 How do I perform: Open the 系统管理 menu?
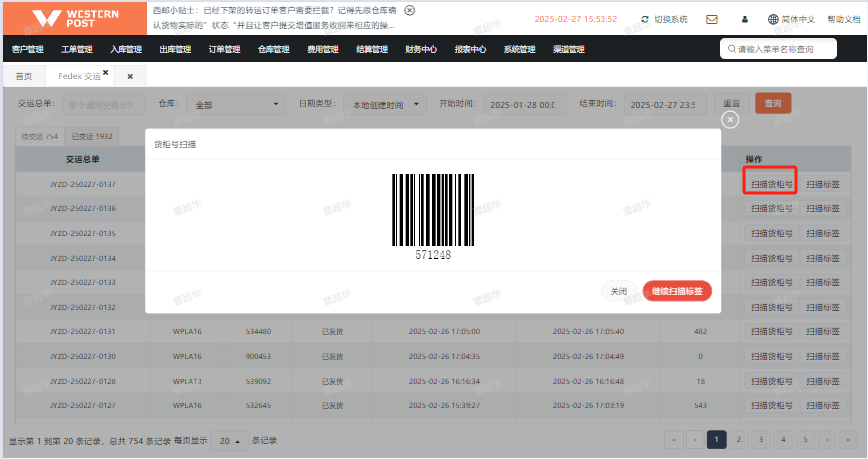(x=520, y=49)
